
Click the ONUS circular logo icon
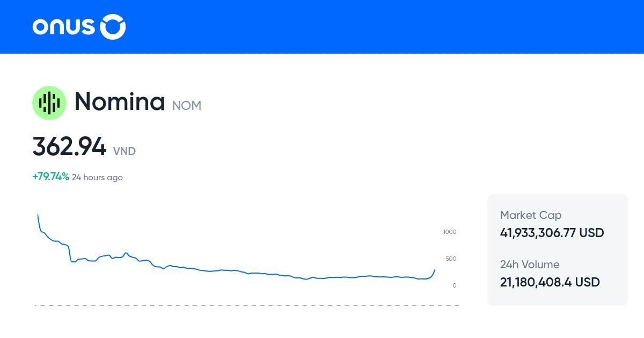(113, 27)
